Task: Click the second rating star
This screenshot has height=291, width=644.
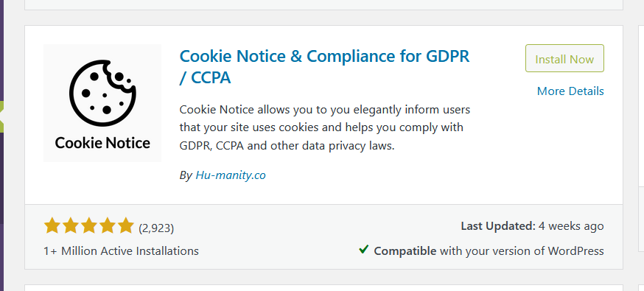Action: point(71,226)
